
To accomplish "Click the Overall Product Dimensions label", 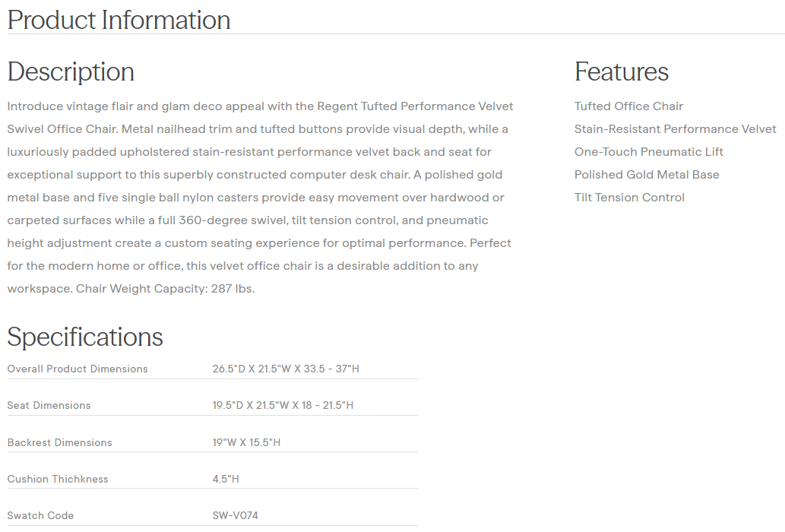I will tap(78, 369).
